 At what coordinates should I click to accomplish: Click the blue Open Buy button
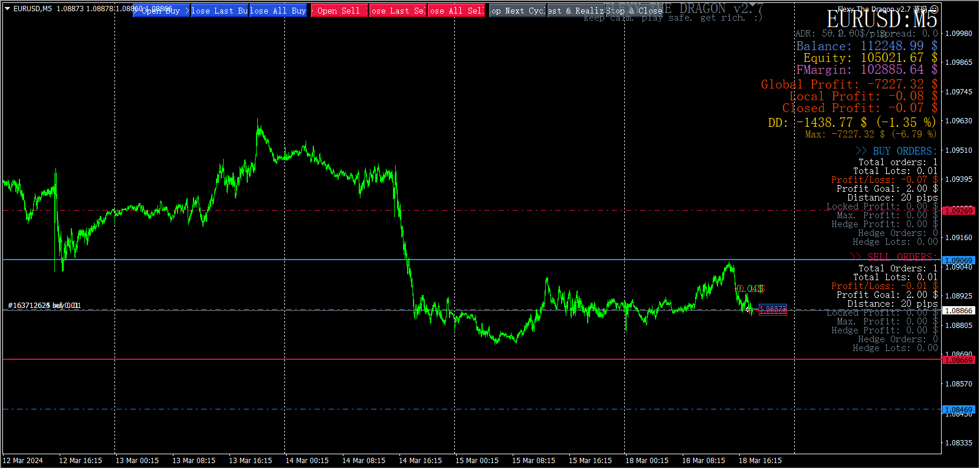(161, 11)
